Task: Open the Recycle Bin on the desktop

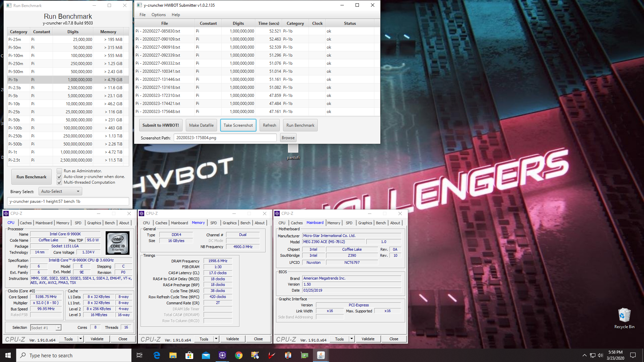Action: click(x=624, y=318)
